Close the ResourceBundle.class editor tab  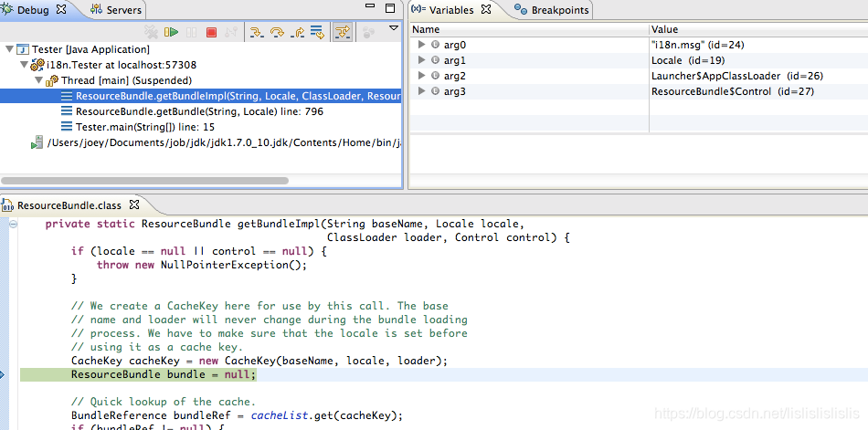point(133,205)
